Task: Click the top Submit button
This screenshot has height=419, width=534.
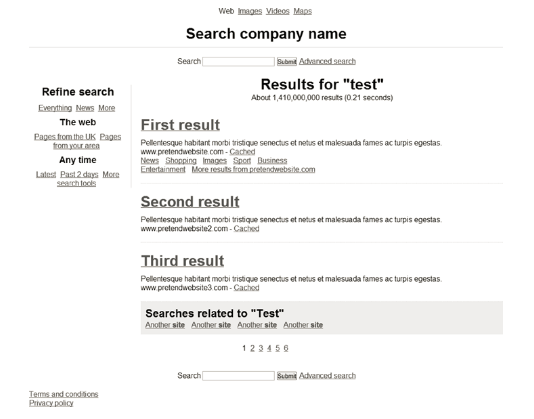Action: point(287,62)
